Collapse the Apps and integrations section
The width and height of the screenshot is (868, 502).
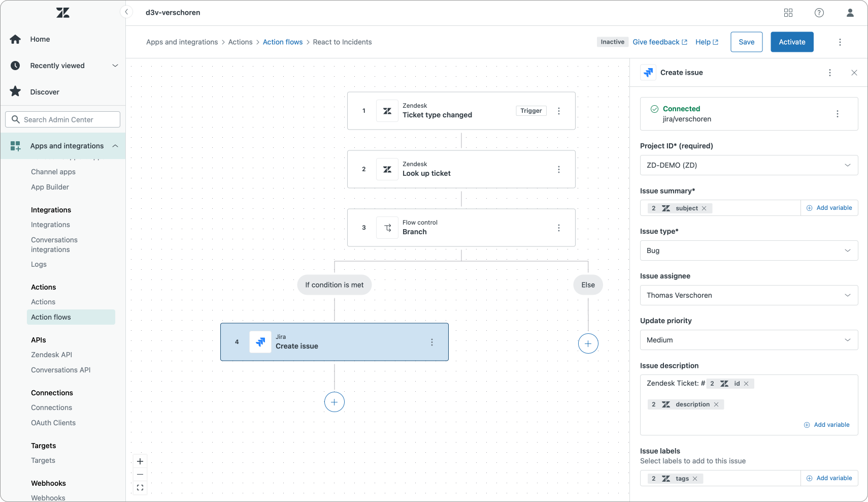click(115, 146)
